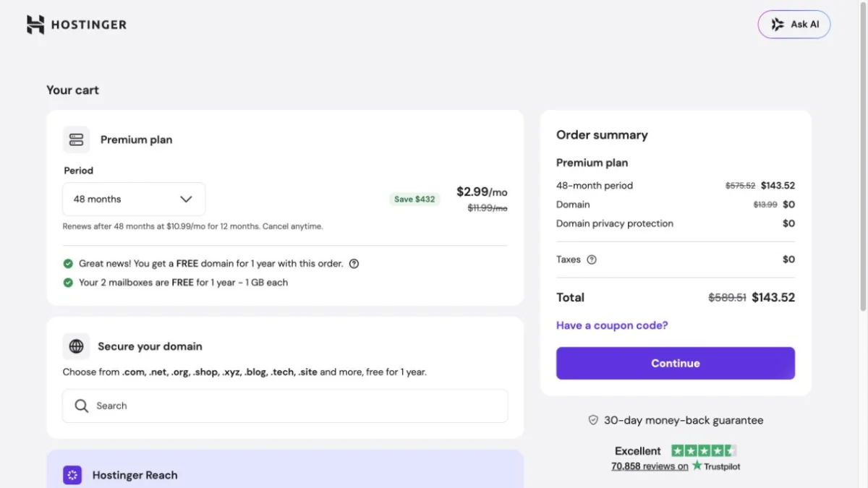Click the $2.99/mo price text
The height and width of the screenshot is (488, 868).
482,192
